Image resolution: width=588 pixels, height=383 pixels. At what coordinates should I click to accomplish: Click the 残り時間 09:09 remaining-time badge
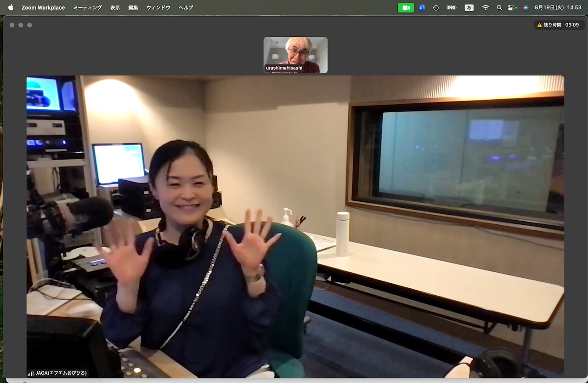559,25
